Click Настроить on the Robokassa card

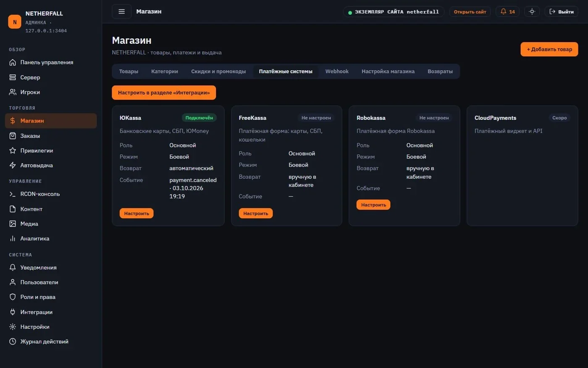373,205
